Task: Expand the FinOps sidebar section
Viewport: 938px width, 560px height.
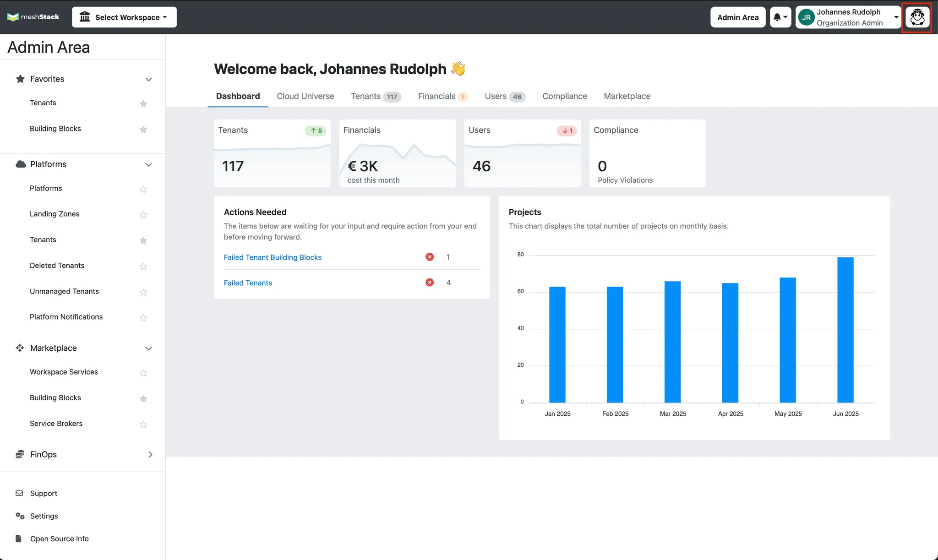Action: click(x=150, y=455)
